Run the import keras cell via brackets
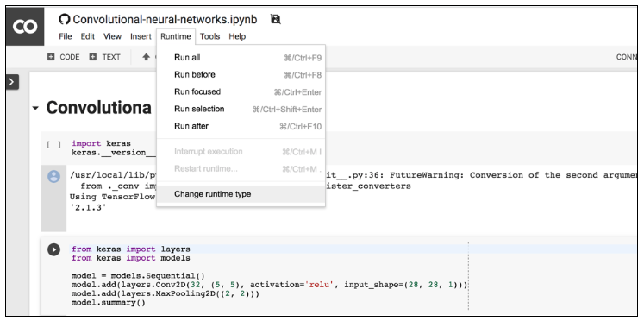The width and height of the screenshot is (644, 321). pyautogui.click(x=53, y=144)
